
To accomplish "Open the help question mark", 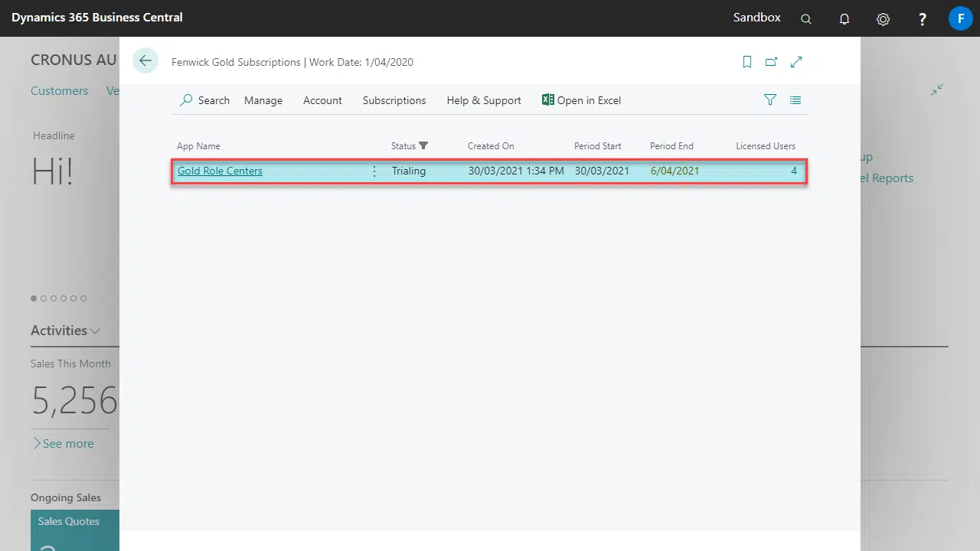I will [923, 19].
